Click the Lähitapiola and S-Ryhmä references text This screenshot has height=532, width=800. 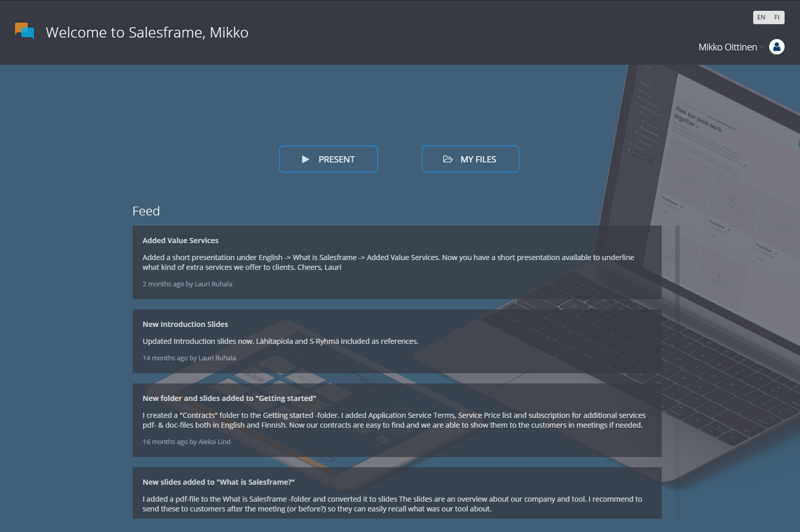click(280, 341)
